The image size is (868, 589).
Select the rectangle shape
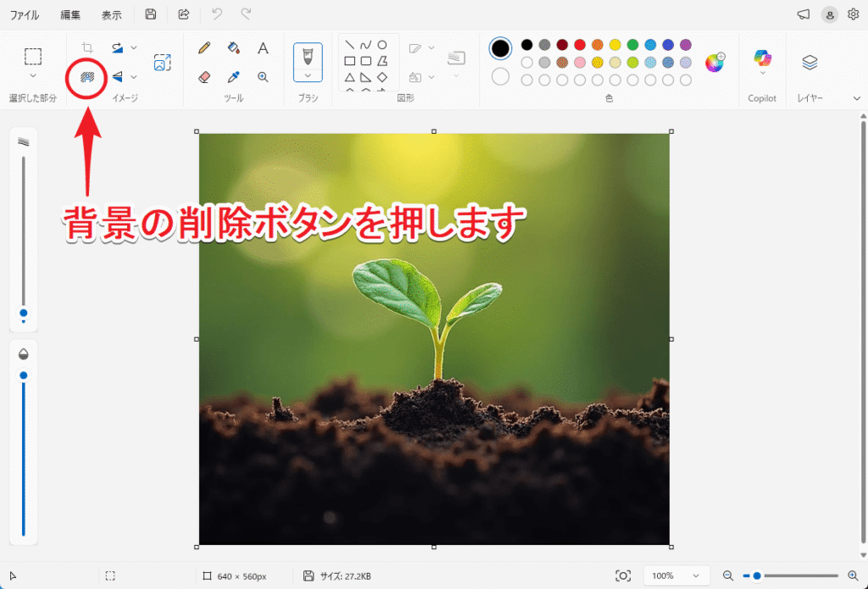tap(350, 61)
